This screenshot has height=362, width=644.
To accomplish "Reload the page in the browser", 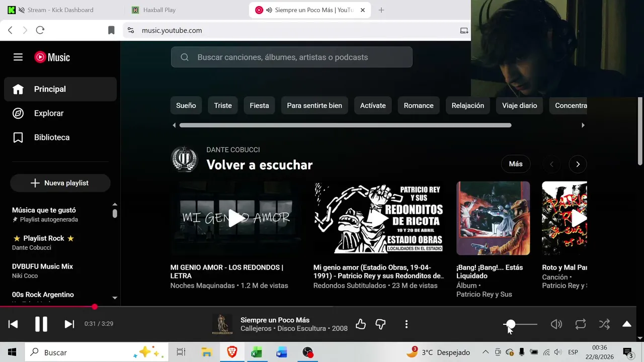I will pyautogui.click(x=40, y=30).
